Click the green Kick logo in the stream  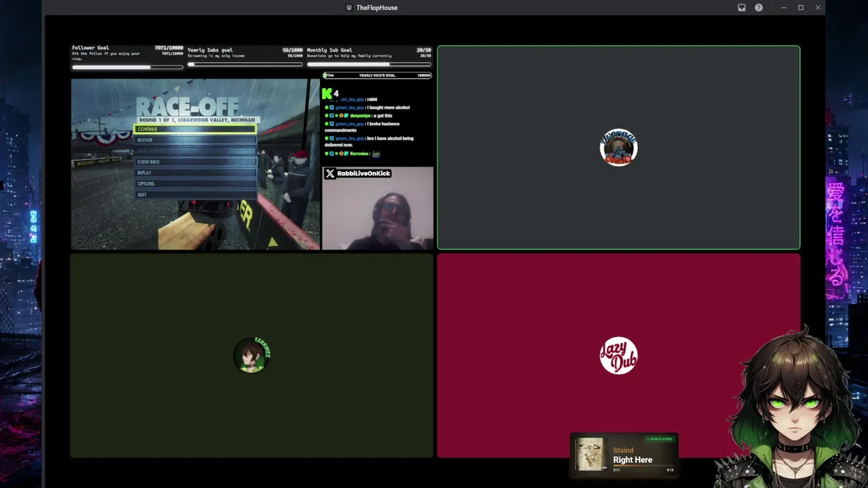coord(328,93)
